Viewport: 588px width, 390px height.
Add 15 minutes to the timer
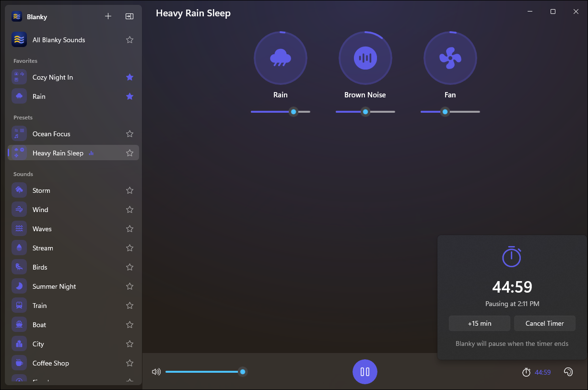tap(480, 323)
